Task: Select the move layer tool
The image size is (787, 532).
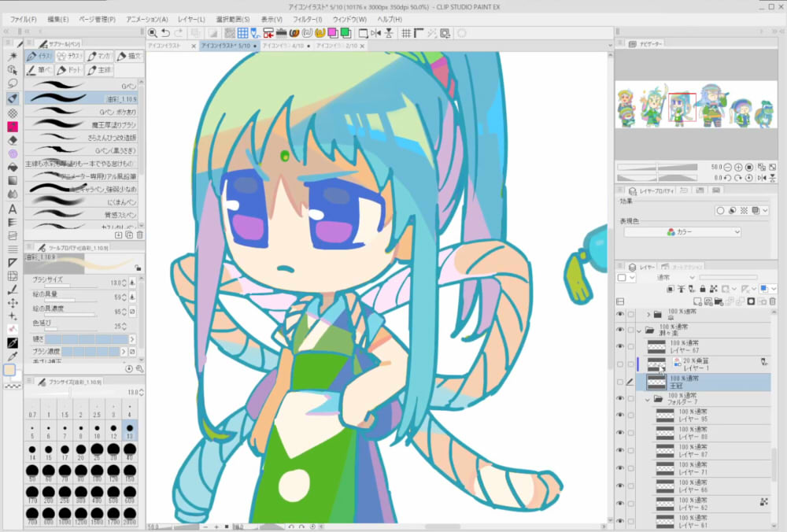Action: click(13, 303)
